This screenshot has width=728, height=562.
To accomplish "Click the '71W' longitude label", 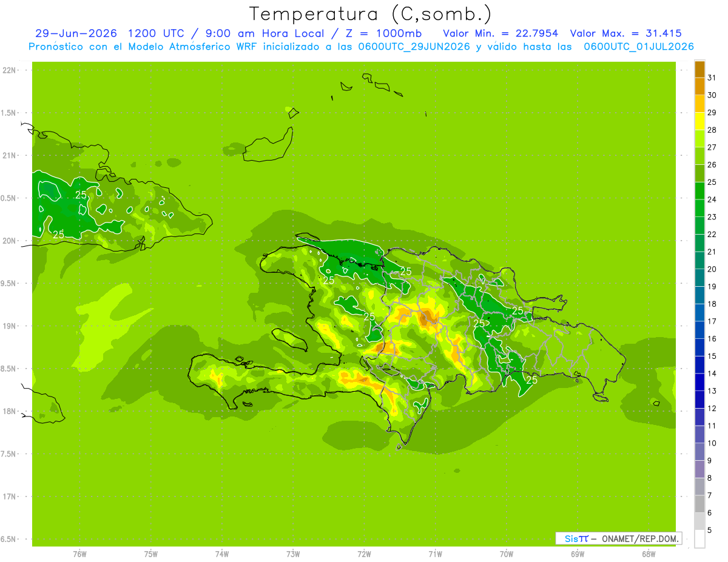I will coord(435,554).
